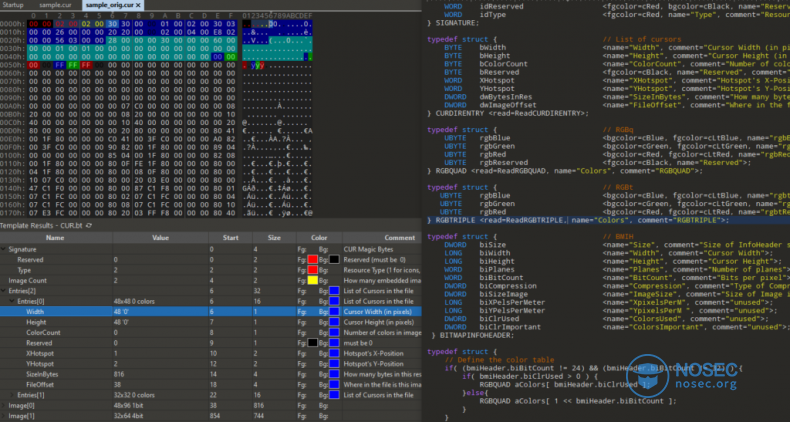Refresh the Template Results CUR.bt panel

tap(89, 226)
